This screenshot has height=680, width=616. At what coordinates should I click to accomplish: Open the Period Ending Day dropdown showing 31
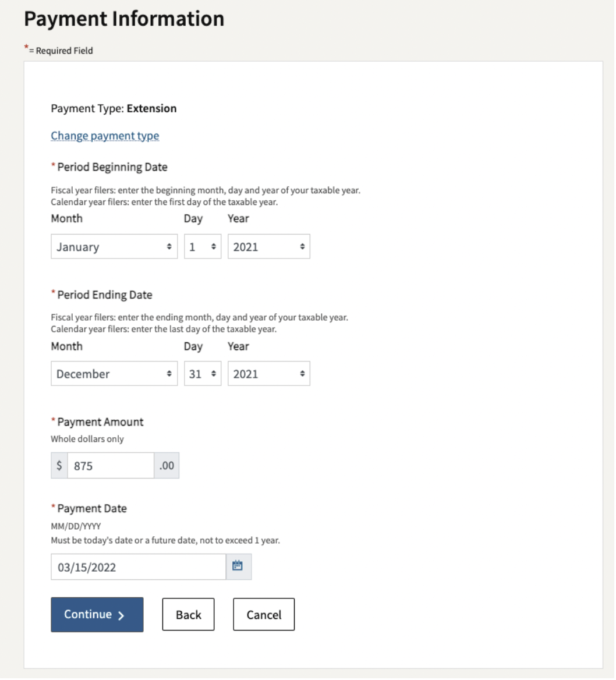pyautogui.click(x=203, y=375)
